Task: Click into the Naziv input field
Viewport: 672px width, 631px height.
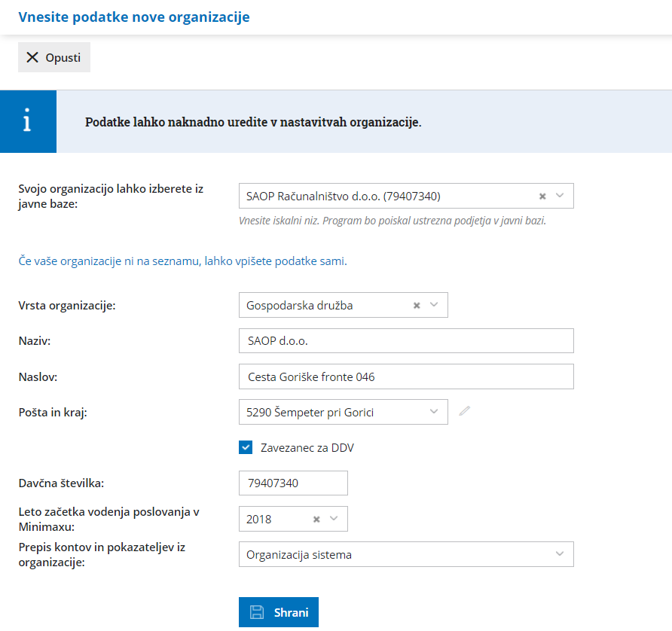Action: [405, 341]
